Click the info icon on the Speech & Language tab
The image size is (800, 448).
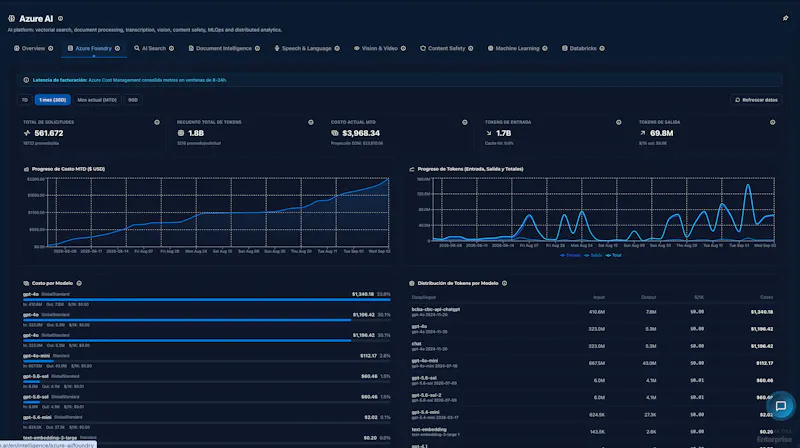[x=337, y=48]
